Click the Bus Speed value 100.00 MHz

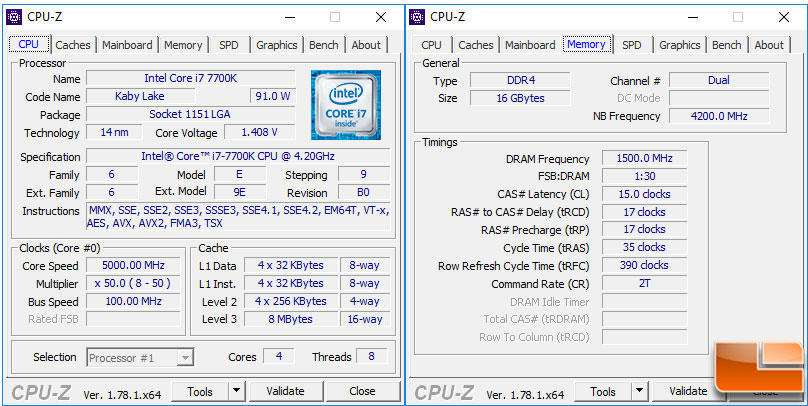pyautogui.click(x=133, y=301)
